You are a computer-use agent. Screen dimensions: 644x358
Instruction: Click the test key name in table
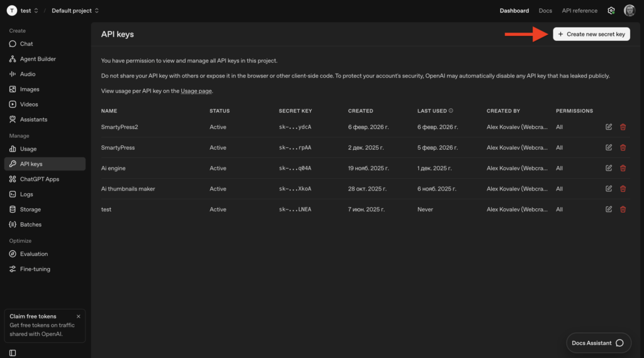click(106, 210)
